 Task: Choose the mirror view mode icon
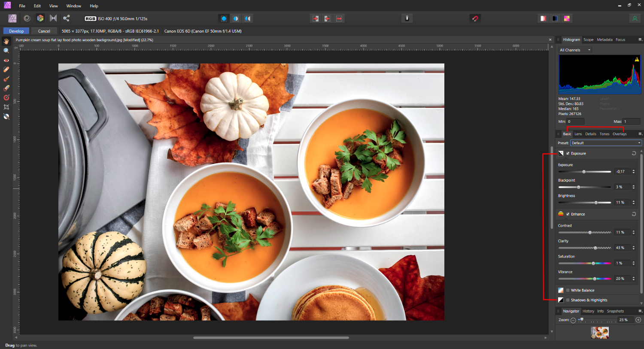tap(248, 18)
